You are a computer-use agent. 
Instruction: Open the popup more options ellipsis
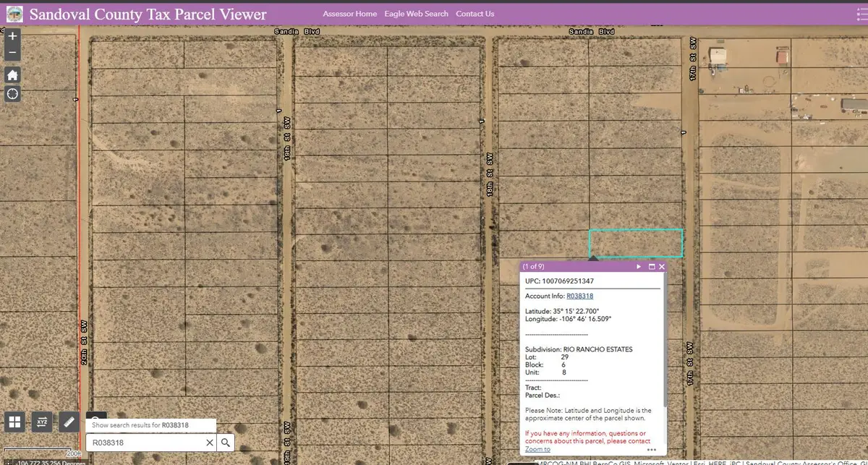coord(652,449)
